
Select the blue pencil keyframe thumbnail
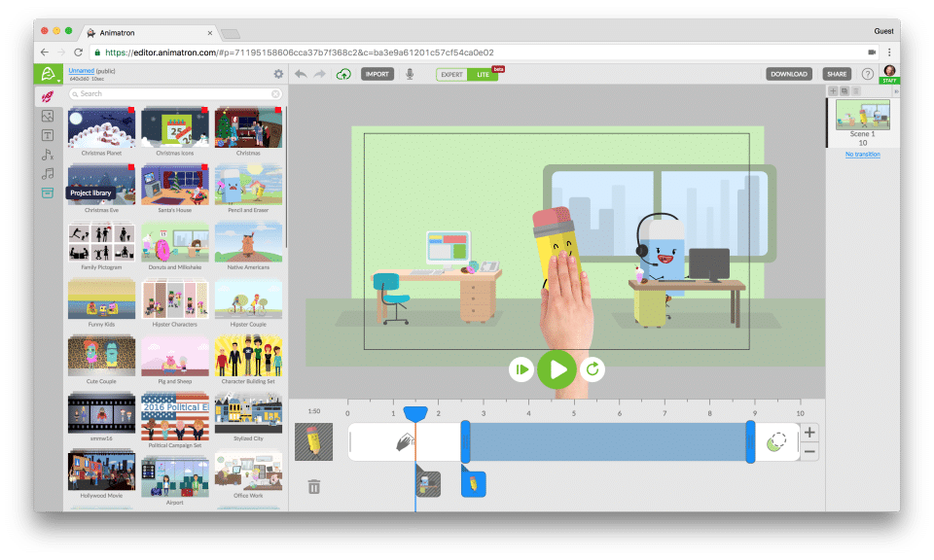coord(474,484)
